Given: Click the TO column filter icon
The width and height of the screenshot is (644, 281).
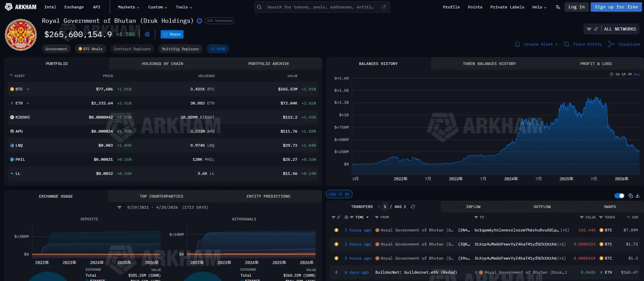Looking at the screenshot, I should [476, 217].
